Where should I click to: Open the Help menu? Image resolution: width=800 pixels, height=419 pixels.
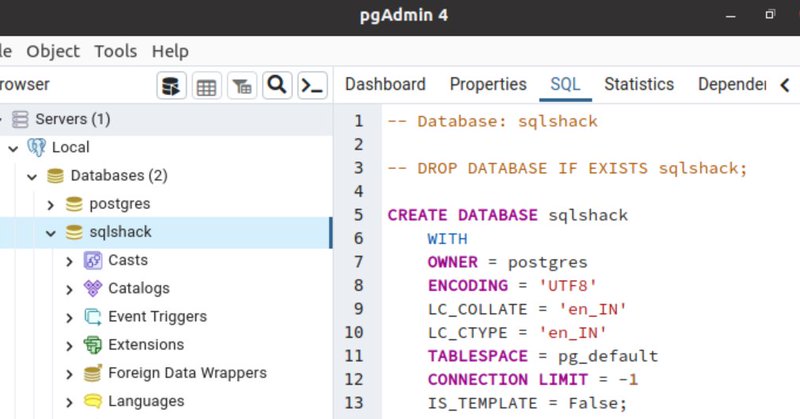(170, 51)
